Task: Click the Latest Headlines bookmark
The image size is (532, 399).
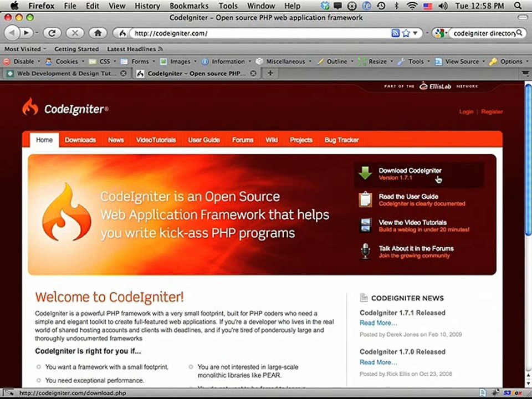Action: [135, 49]
